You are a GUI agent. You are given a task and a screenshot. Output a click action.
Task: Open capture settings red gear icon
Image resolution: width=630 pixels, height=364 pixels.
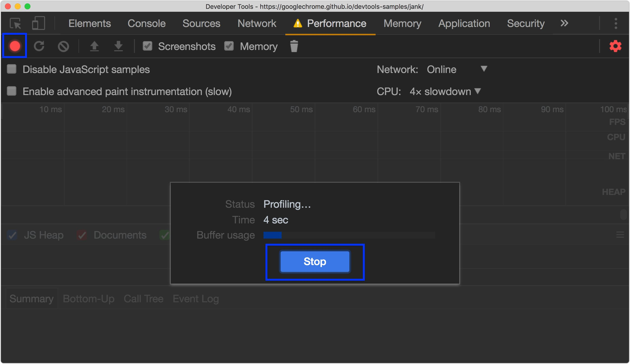click(x=615, y=46)
